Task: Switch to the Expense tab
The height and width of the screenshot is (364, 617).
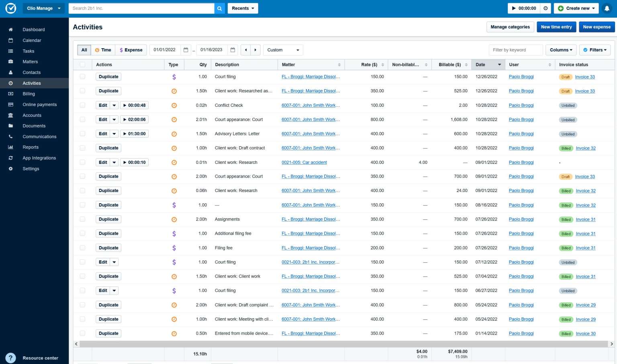Action: [x=131, y=50]
